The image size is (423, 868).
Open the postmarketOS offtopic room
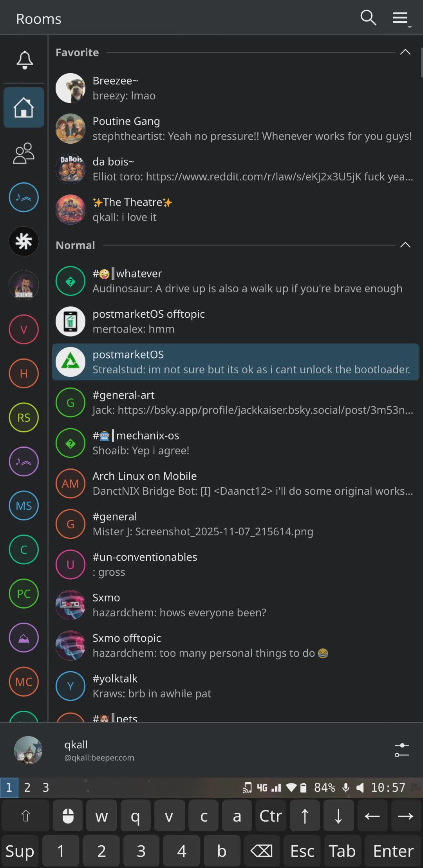tap(235, 322)
